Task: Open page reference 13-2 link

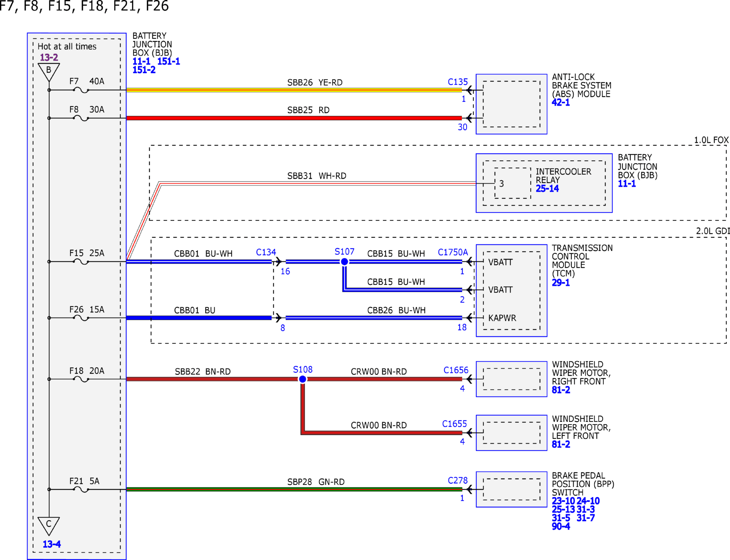Action: pyautogui.click(x=49, y=57)
